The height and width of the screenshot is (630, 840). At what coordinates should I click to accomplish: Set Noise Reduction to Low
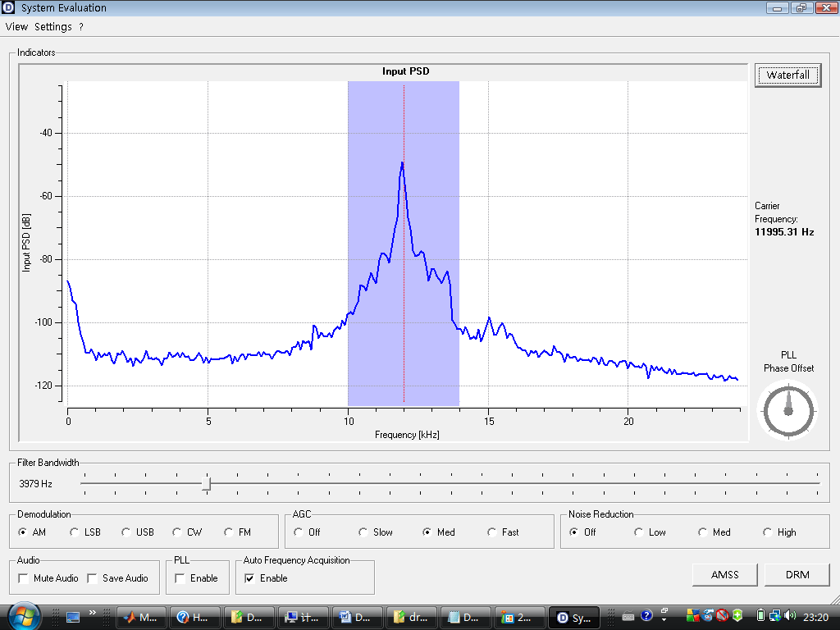pyautogui.click(x=650, y=532)
